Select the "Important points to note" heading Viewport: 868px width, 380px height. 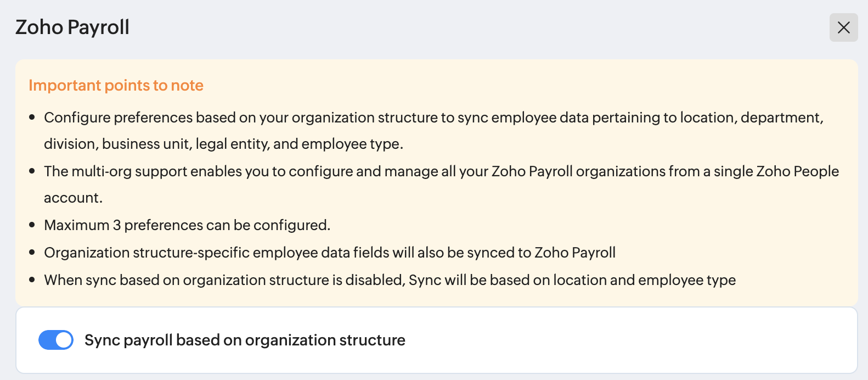point(116,86)
